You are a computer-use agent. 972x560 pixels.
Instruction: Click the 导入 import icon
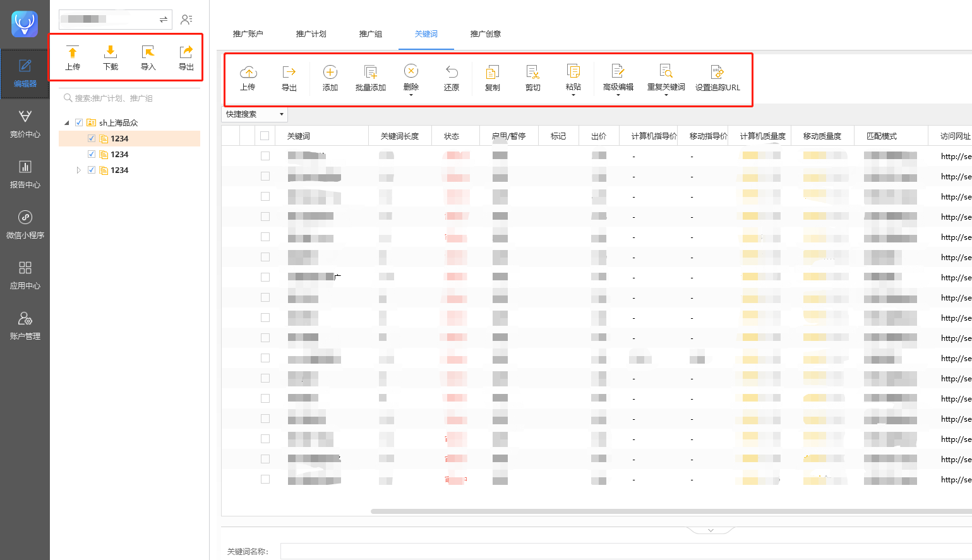click(148, 52)
